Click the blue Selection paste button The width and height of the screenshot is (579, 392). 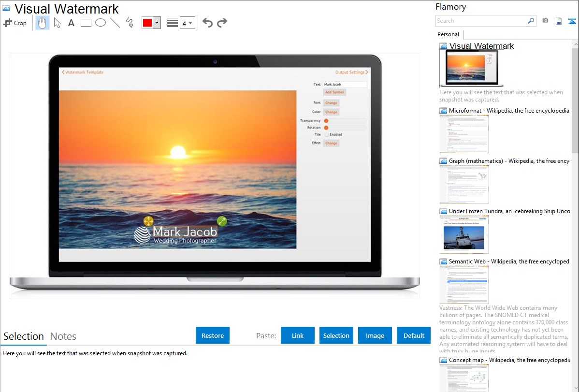point(336,335)
